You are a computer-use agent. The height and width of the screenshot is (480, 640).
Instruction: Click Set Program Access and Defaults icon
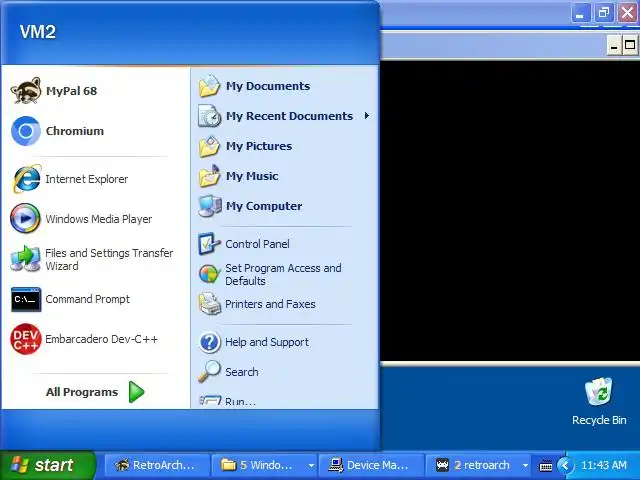coord(209,274)
